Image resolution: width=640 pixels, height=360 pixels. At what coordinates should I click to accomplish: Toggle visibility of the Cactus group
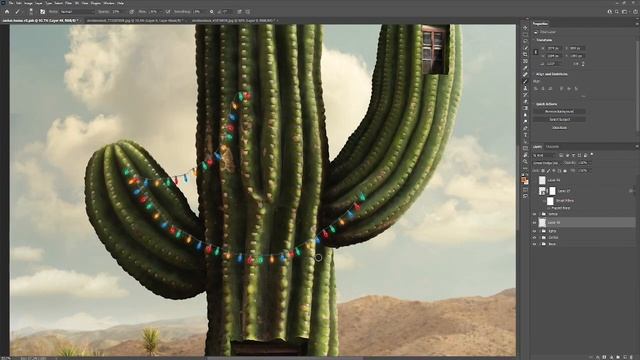pos(535,237)
